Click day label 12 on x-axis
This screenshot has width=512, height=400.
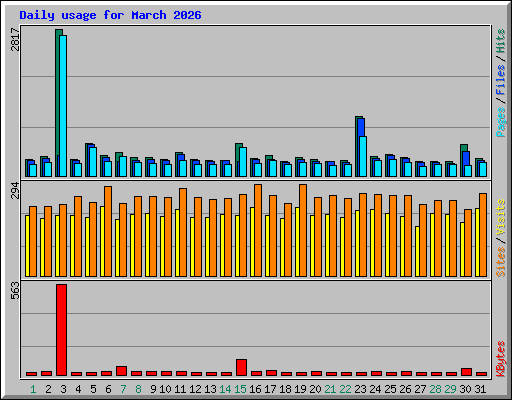(195, 389)
